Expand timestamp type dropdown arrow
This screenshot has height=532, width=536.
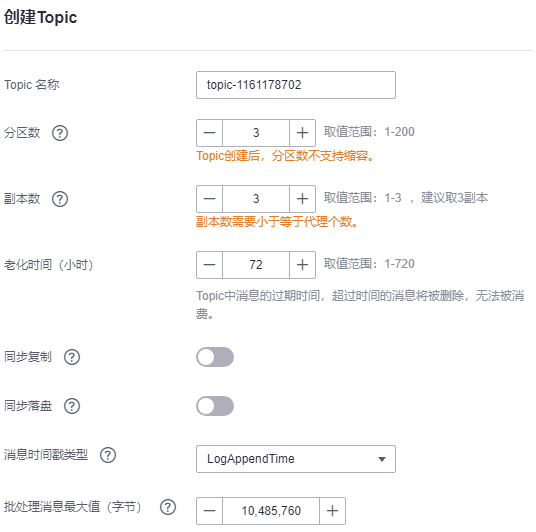point(382,459)
